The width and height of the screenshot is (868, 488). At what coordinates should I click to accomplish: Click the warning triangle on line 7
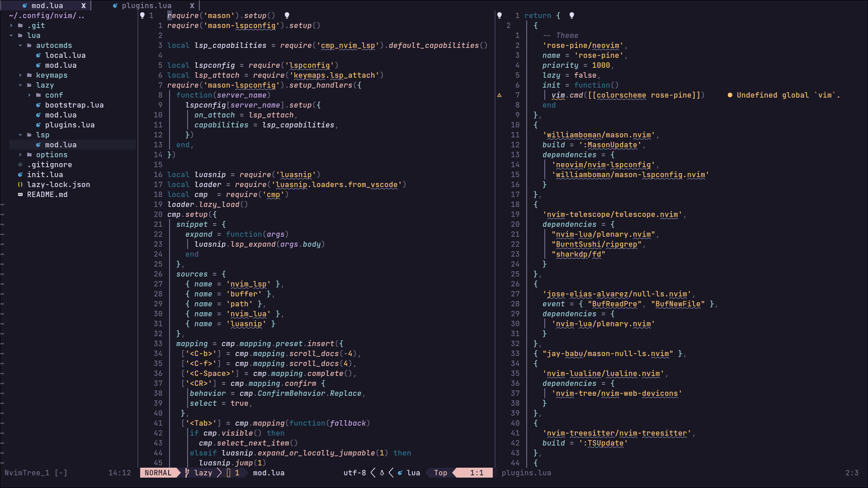(500, 95)
